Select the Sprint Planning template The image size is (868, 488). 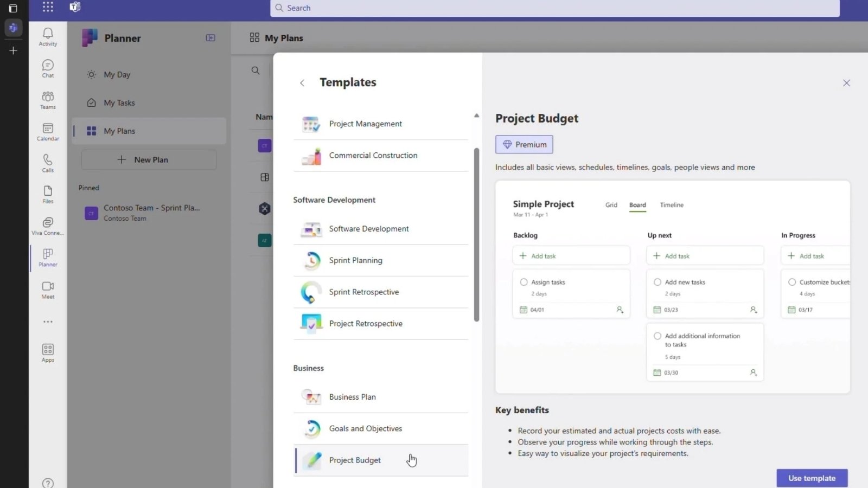click(x=381, y=260)
